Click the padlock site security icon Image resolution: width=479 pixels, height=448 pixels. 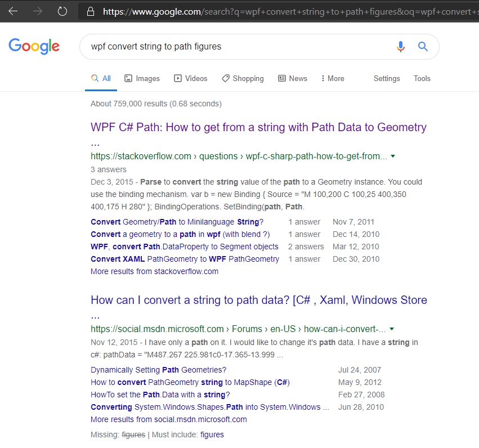91,12
